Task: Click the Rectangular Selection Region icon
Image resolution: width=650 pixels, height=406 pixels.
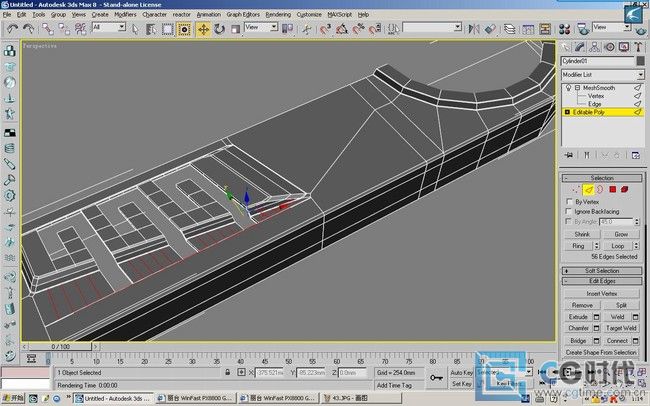Action: [x=167, y=29]
